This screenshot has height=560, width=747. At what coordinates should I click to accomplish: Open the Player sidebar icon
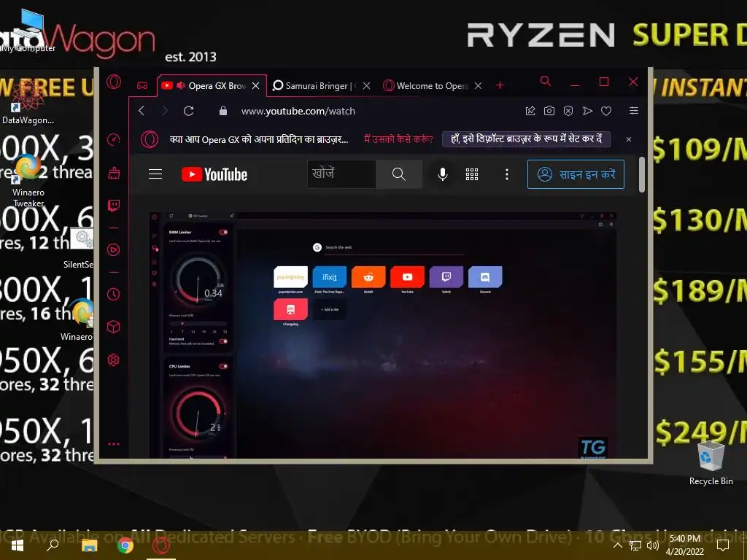pos(113,249)
